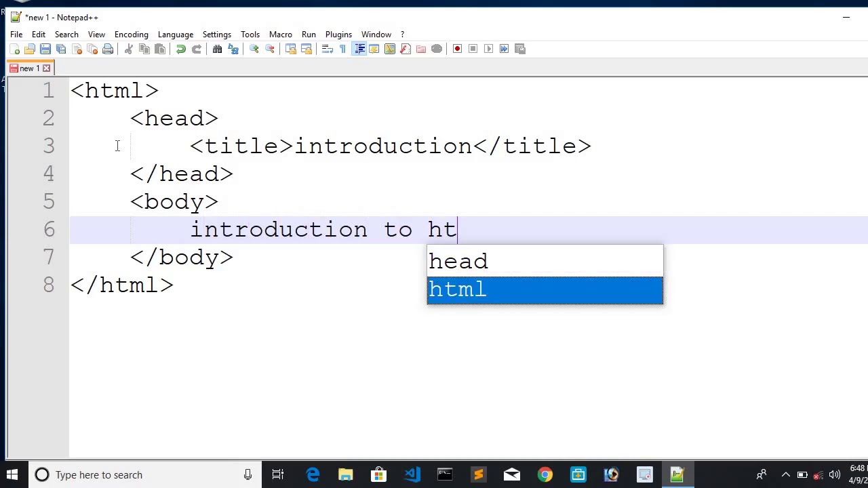The height and width of the screenshot is (488, 868).
Task: Open the Function List icon
Action: click(406, 49)
